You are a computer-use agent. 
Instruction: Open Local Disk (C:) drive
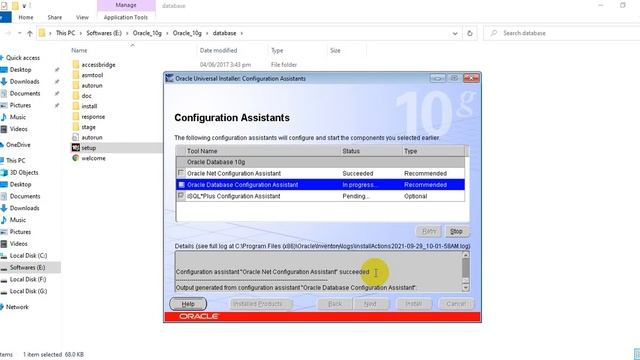tap(28, 256)
